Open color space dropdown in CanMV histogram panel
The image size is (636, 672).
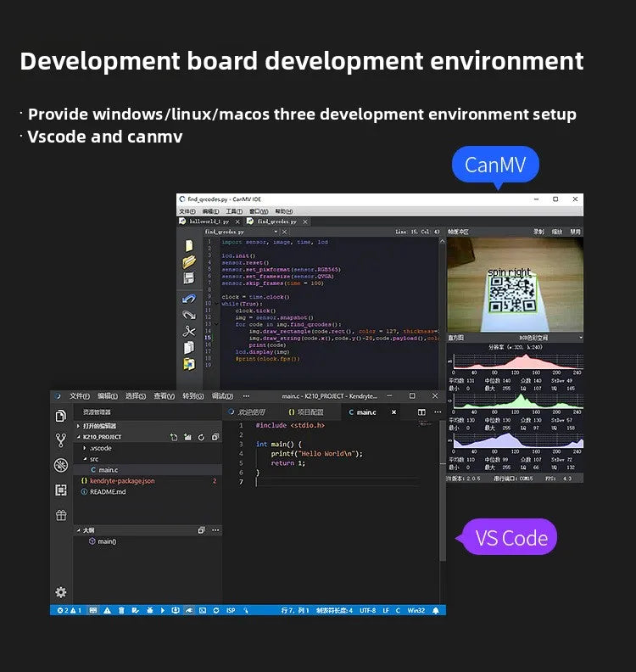coord(580,338)
